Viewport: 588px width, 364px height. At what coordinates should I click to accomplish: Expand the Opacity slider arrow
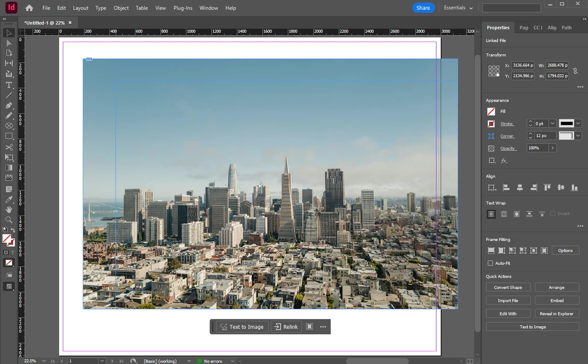pos(553,148)
